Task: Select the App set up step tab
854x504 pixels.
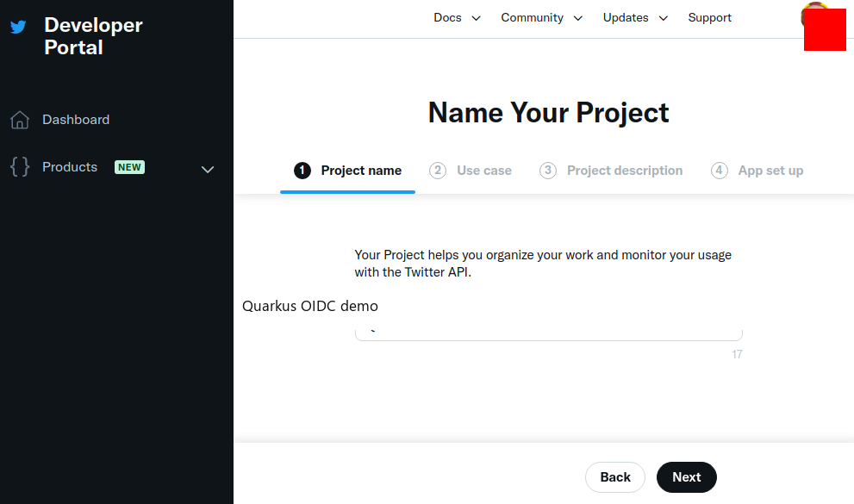Action: [x=757, y=171]
